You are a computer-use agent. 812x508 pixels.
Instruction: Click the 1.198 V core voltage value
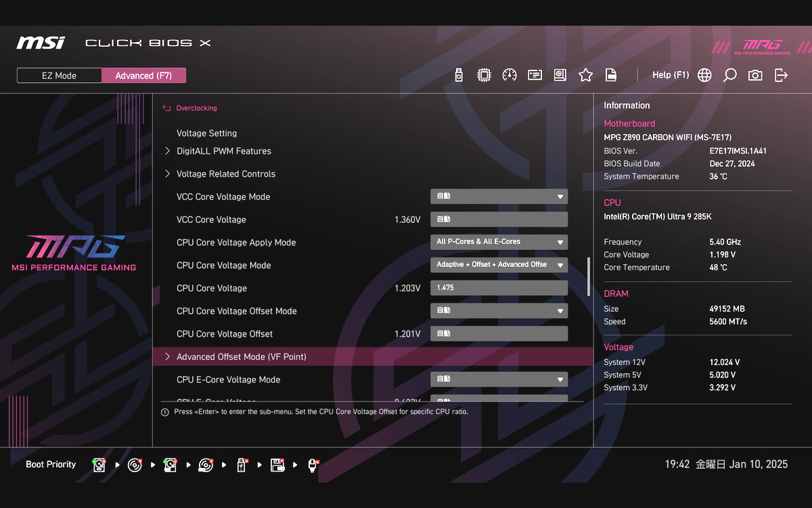pyautogui.click(x=722, y=255)
